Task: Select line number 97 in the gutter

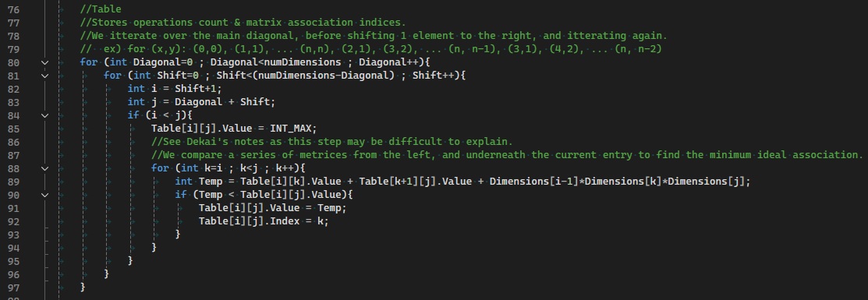Action: (x=14, y=288)
